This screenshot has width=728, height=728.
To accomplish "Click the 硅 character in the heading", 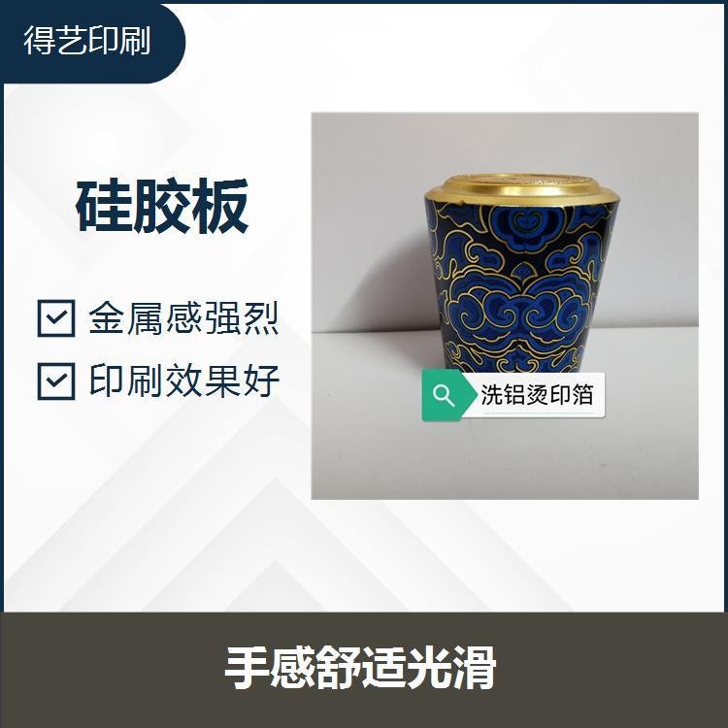I will point(105,206).
